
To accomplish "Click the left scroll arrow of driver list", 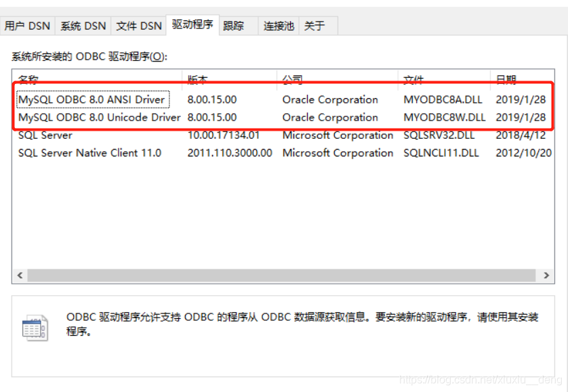I will 20,276.
